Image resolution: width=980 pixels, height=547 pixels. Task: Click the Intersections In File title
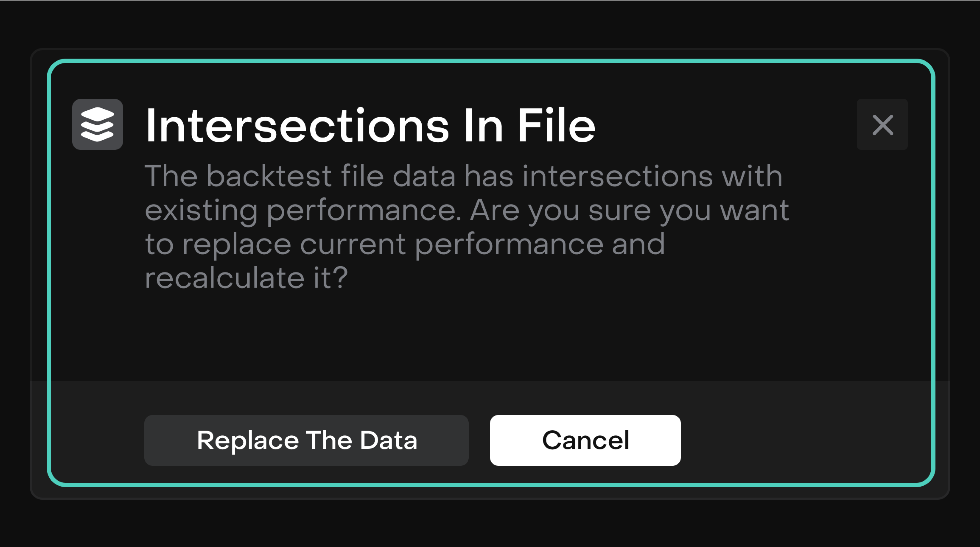(x=370, y=125)
